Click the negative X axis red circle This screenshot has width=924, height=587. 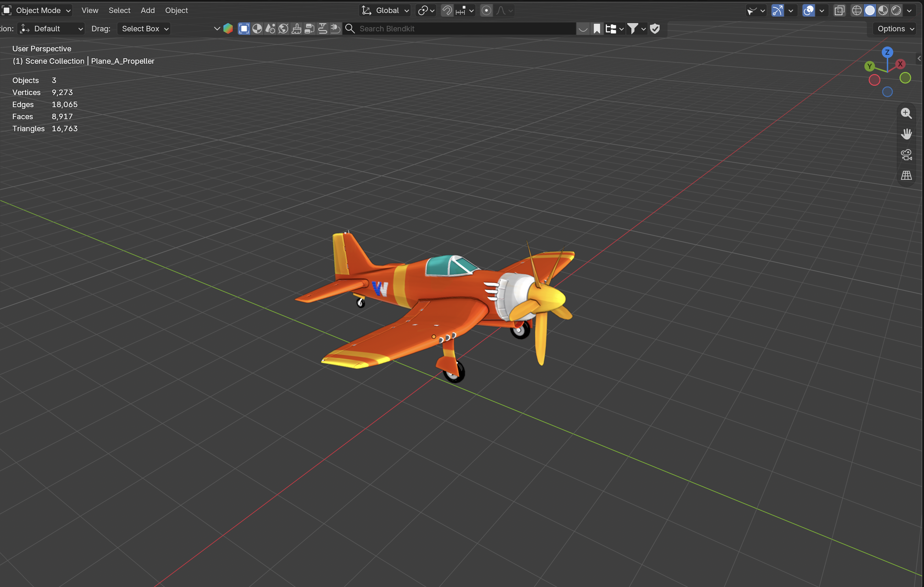click(874, 80)
